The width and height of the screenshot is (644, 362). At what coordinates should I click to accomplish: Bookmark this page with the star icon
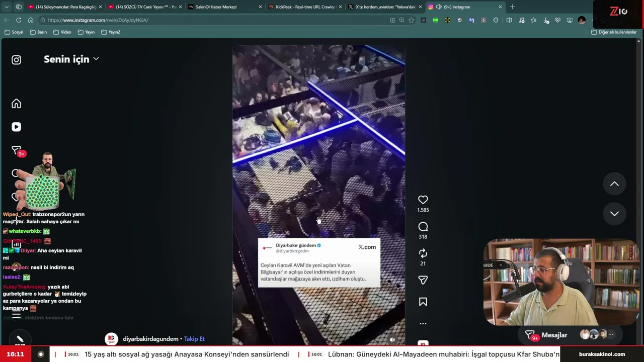[412, 20]
